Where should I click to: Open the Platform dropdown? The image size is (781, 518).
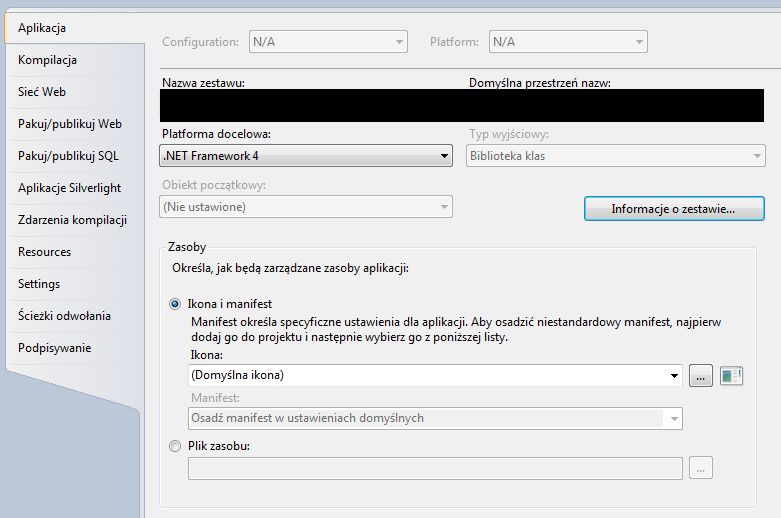click(x=568, y=42)
